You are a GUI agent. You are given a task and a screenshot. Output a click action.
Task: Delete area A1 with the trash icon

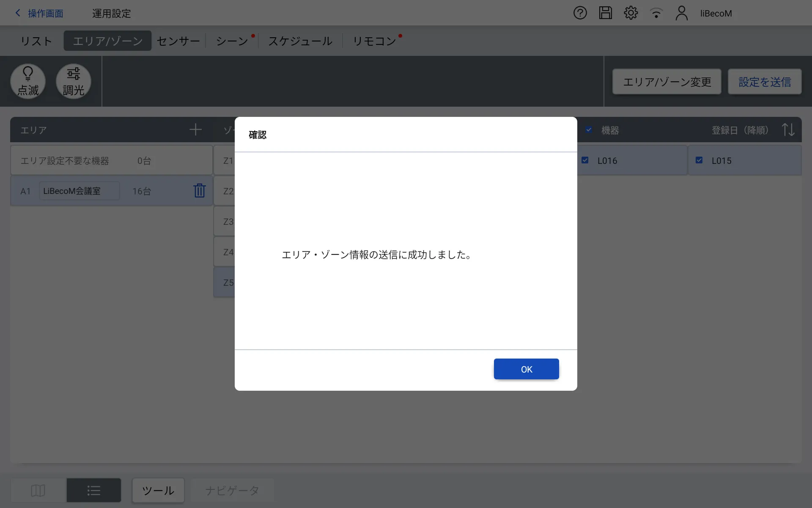(199, 191)
